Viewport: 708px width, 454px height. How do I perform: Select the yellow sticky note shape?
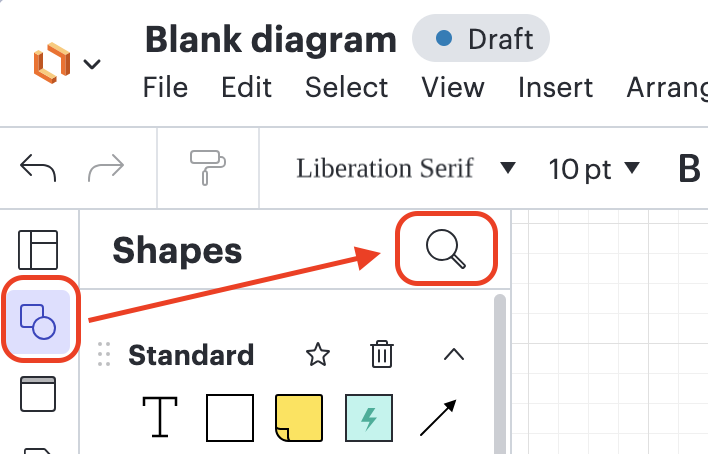point(299,418)
